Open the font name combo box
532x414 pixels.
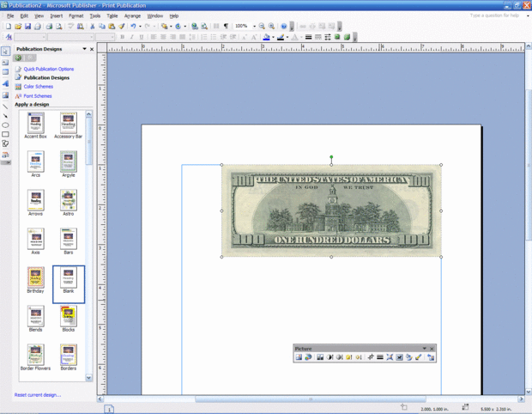tap(70, 37)
